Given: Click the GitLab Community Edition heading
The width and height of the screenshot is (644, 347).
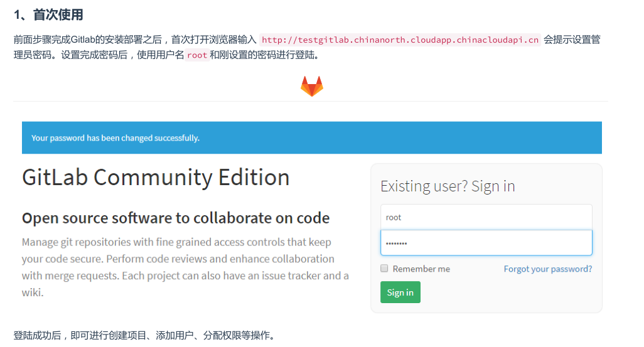Looking at the screenshot, I should pos(156,178).
